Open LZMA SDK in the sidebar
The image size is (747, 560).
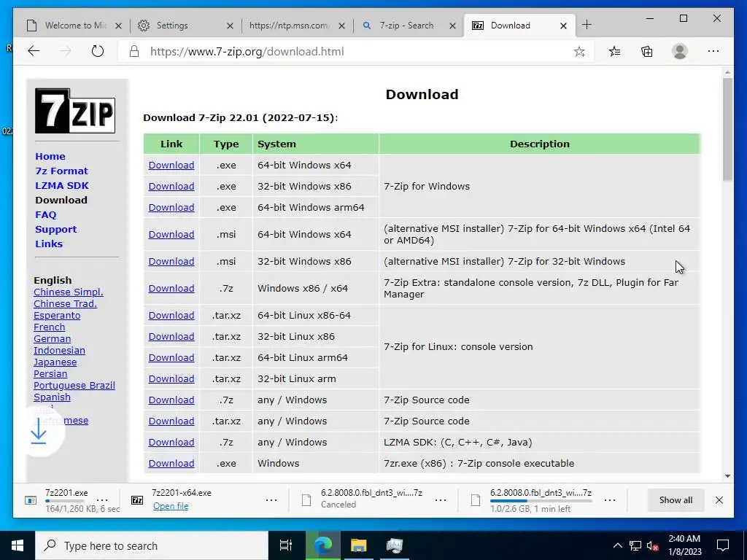pyautogui.click(x=62, y=186)
